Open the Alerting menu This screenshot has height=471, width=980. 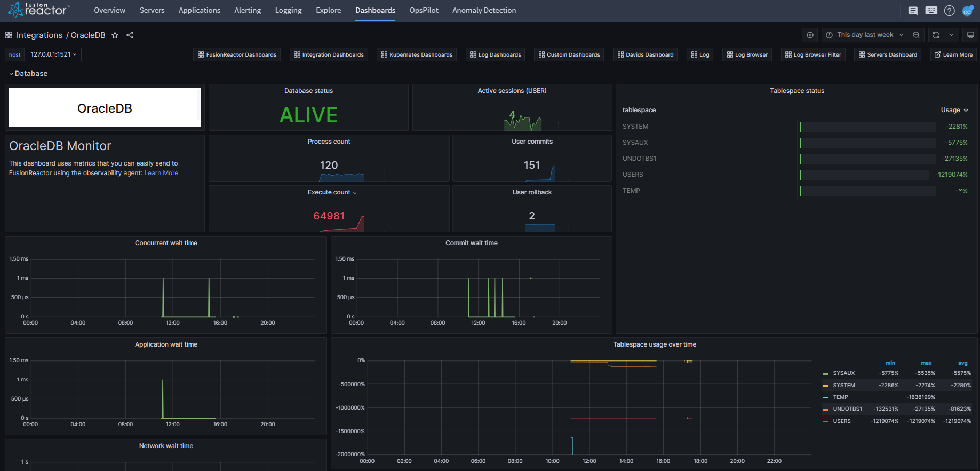tap(248, 11)
